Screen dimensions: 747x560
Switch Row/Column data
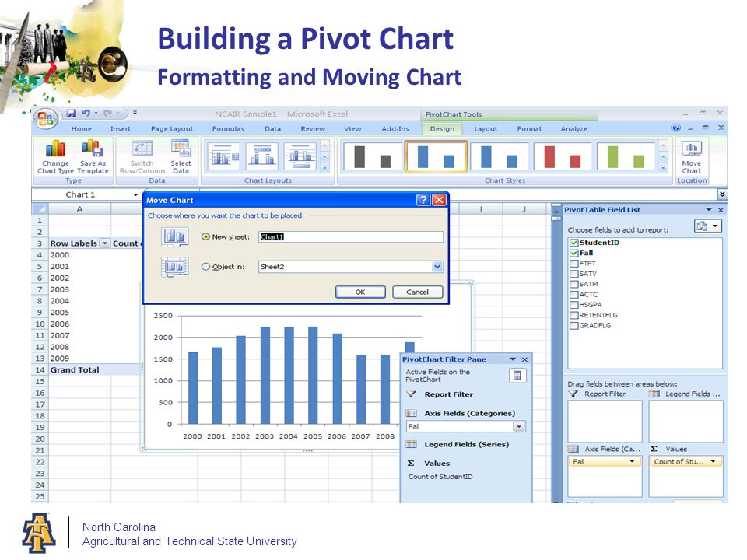[142, 156]
